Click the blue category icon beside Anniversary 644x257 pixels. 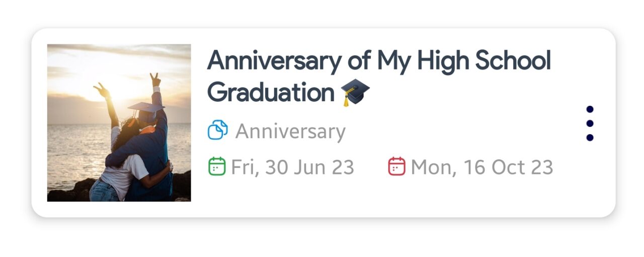(x=217, y=131)
